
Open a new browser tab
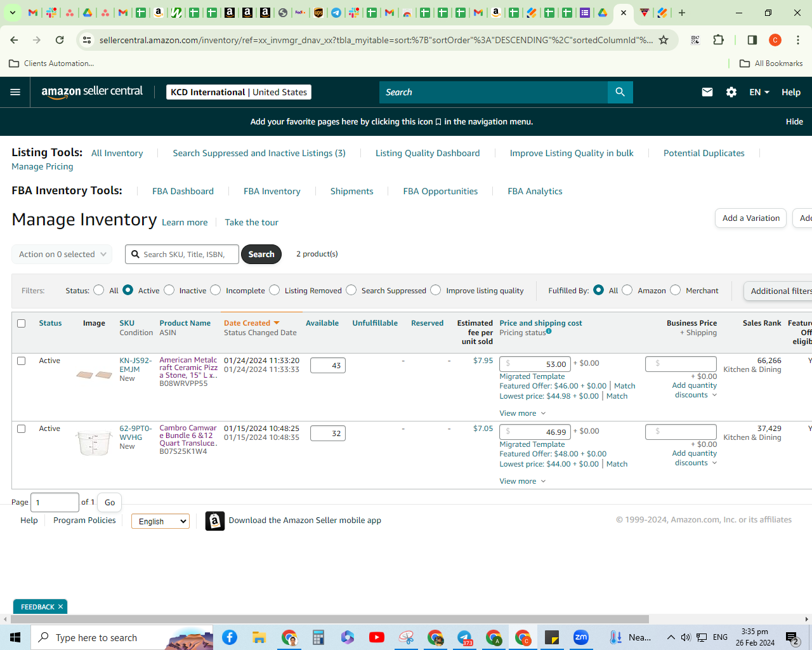tap(682, 13)
